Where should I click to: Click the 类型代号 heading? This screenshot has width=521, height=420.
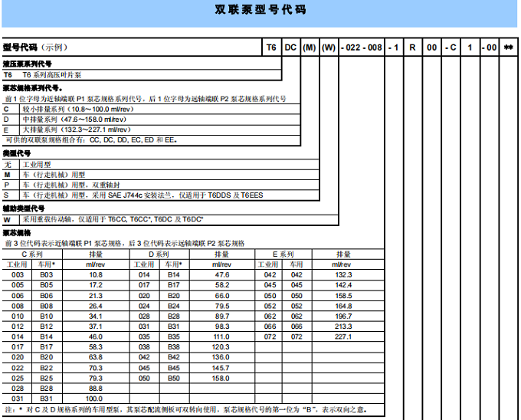17,153
